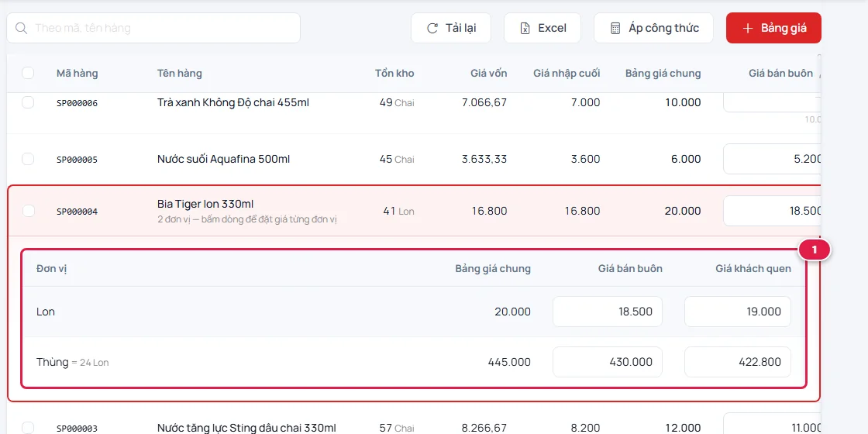Click the hint 2 đơn vị — bấm dòng
This screenshot has width=868, height=434.
(247, 220)
